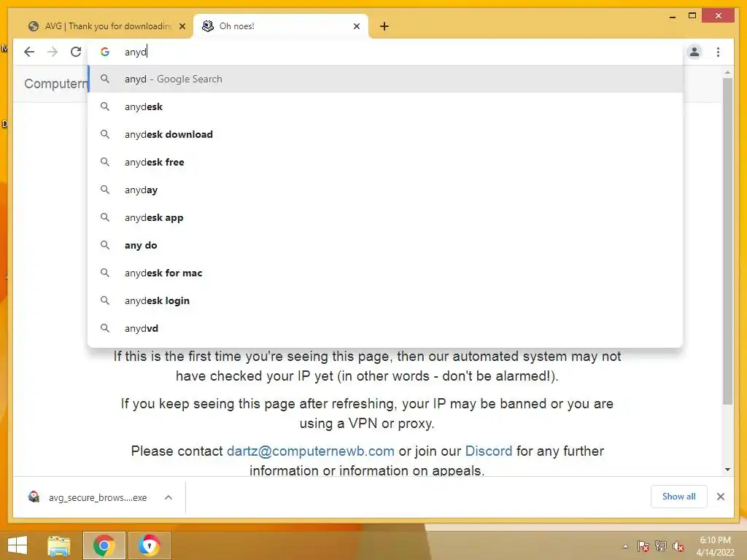747x560 pixels.
Task: Reload the page with the refresh icon
Action: (x=76, y=52)
